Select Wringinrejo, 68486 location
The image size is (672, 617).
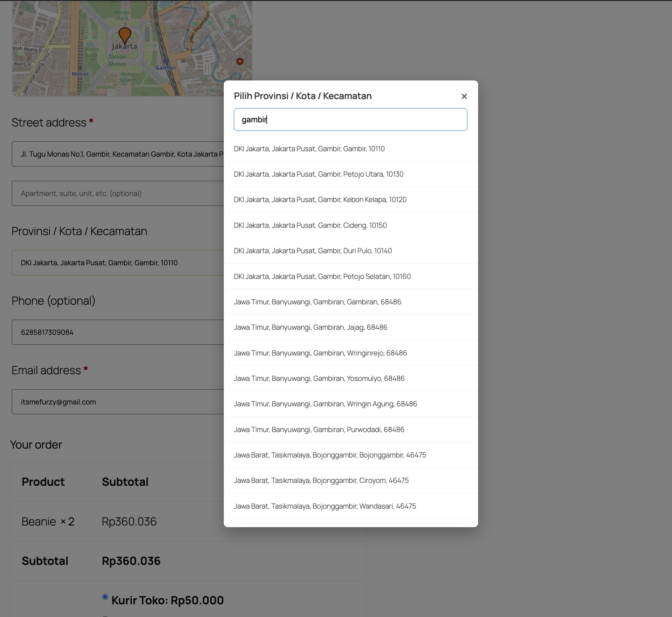tap(320, 353)
